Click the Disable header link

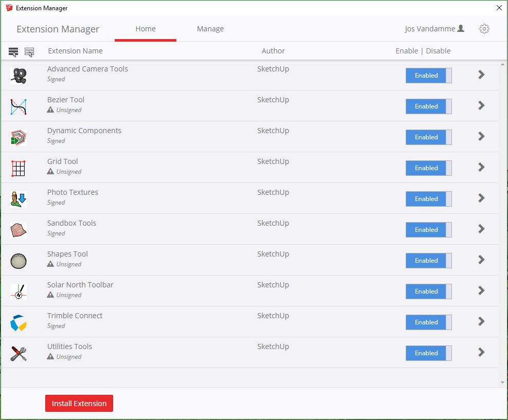(x=438, y=51)
